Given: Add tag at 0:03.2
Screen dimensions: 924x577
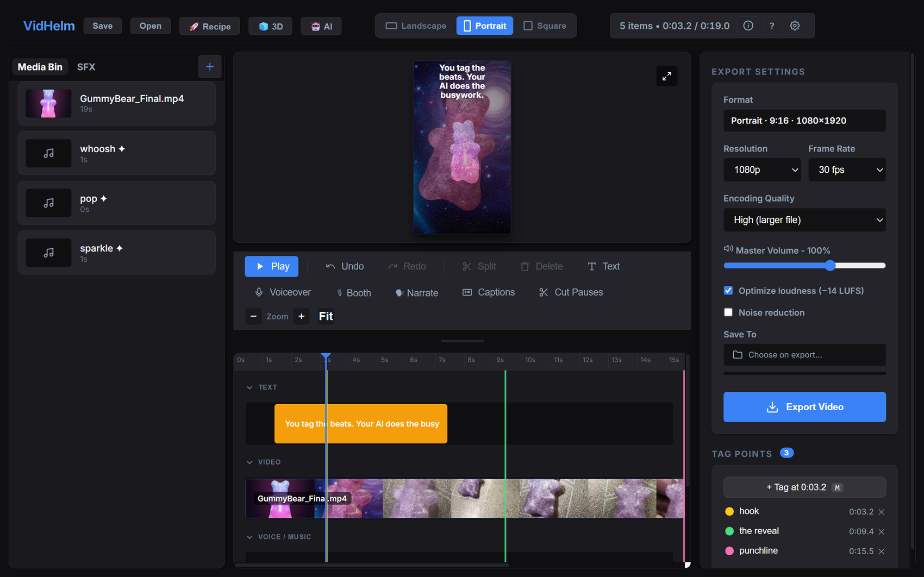Looking at the screenshot, I should coord(804,487).
